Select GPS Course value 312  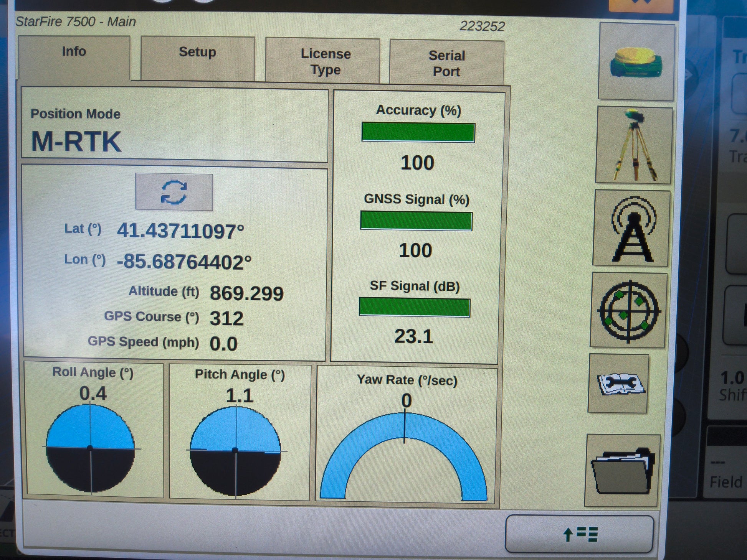226,318
